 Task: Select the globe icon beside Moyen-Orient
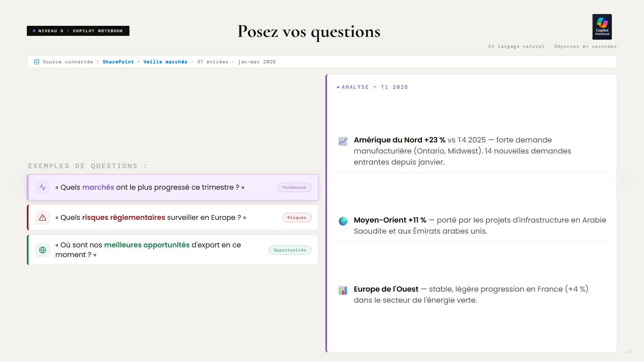[343, 221]
